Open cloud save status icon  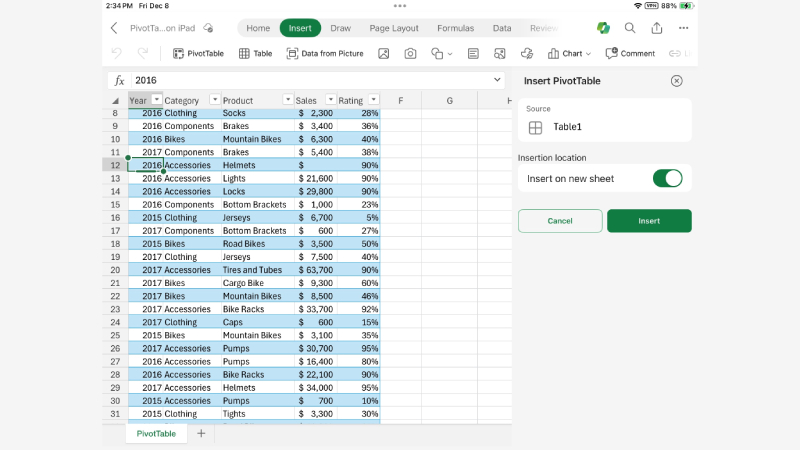point(208,28)
